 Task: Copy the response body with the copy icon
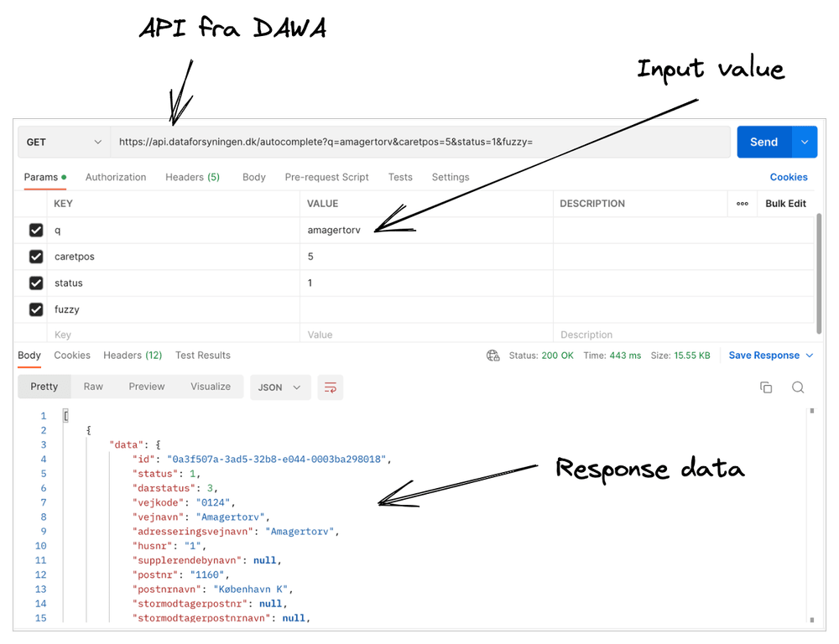(x=766, y=387)
